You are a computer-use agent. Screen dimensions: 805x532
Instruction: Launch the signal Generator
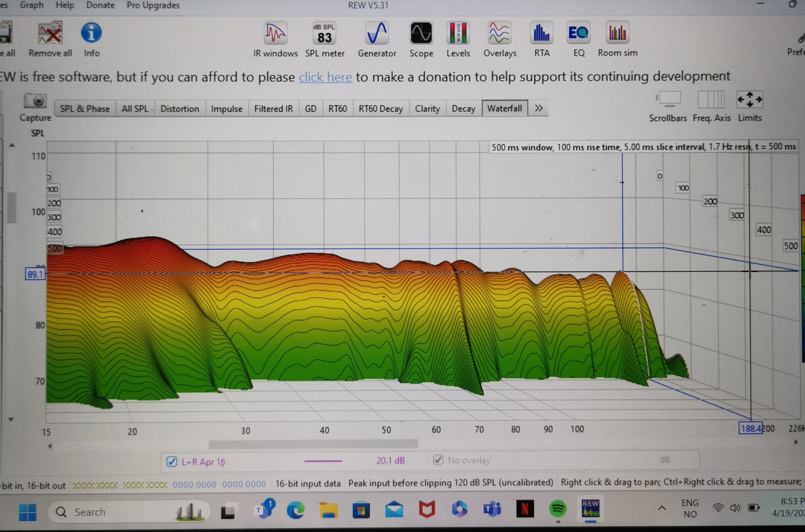377,39
